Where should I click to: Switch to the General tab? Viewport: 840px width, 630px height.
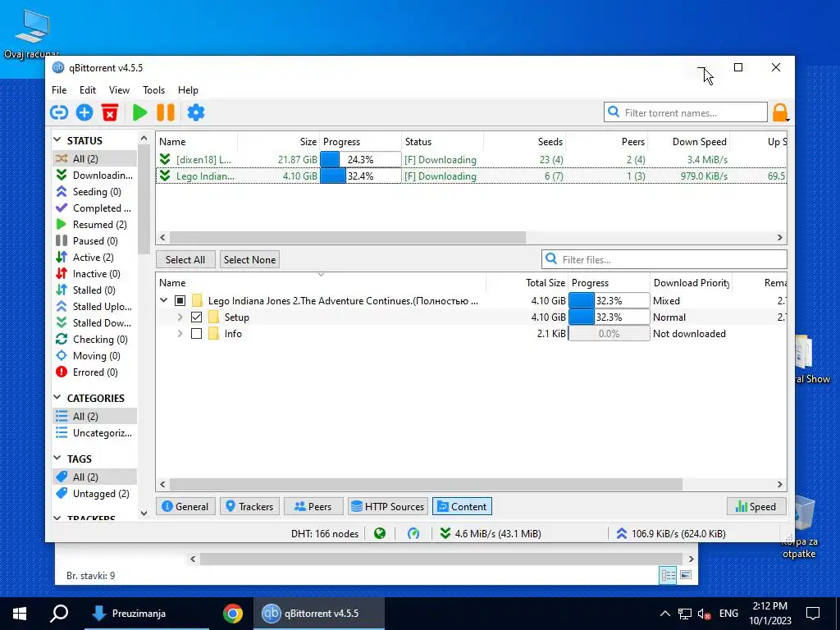185,506
